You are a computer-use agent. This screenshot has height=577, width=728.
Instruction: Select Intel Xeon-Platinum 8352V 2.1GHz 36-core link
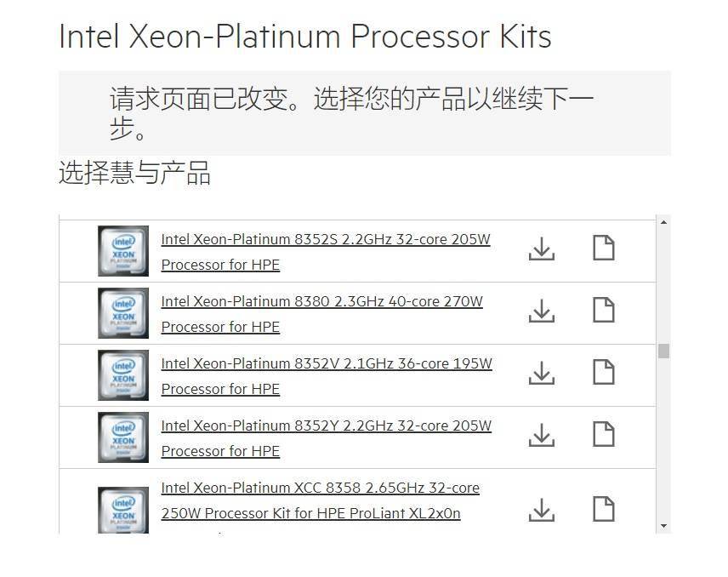point(327,363)
